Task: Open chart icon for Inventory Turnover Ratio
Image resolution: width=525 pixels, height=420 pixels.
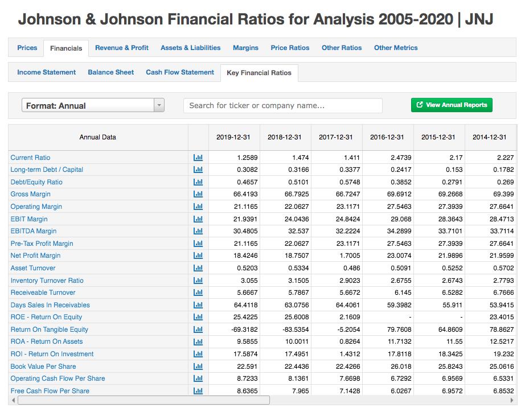Action: [x=198, y=281]
